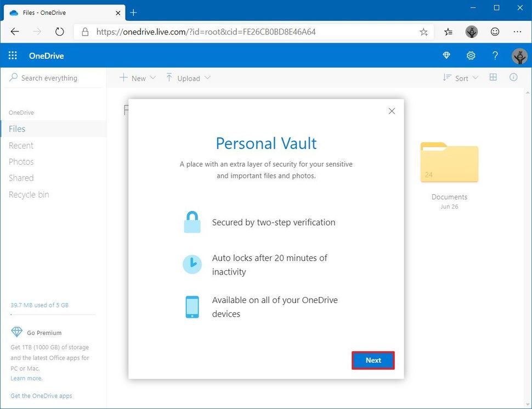Click the Next button in Personal Vault dialog
This screenshot has height=409, width=532.
[373, 360]
